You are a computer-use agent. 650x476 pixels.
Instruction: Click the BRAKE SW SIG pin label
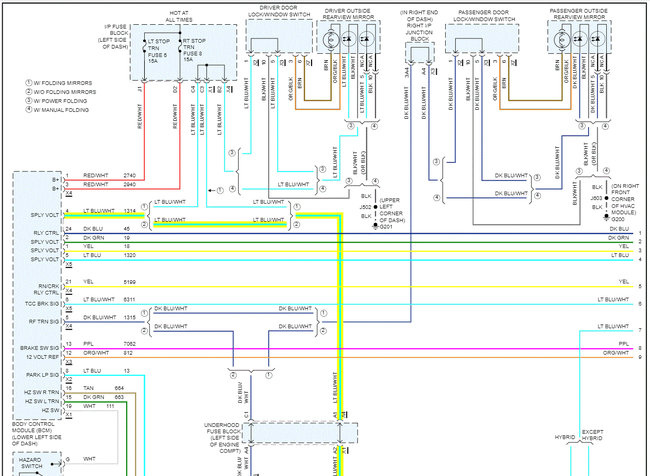coord(40,348)
